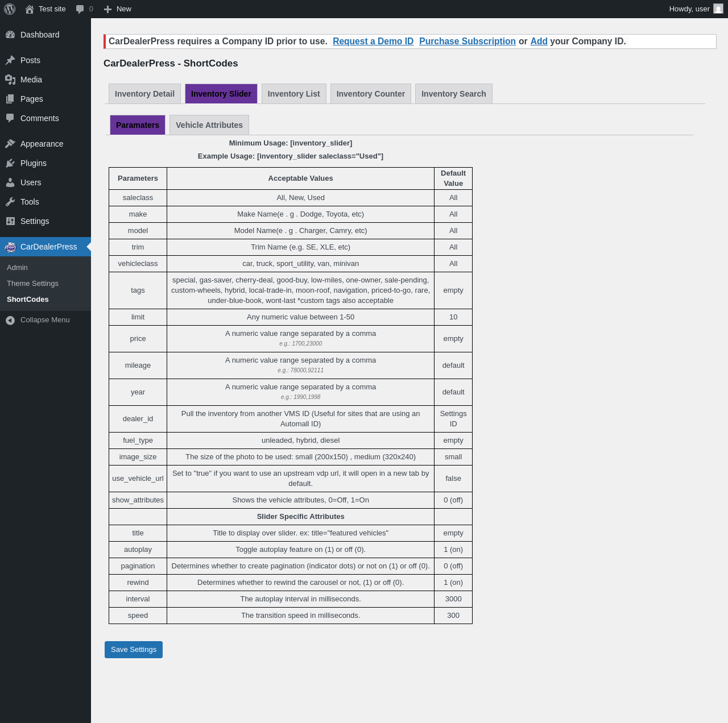
Task: Click the New plus icon
Action: [107, 9]
